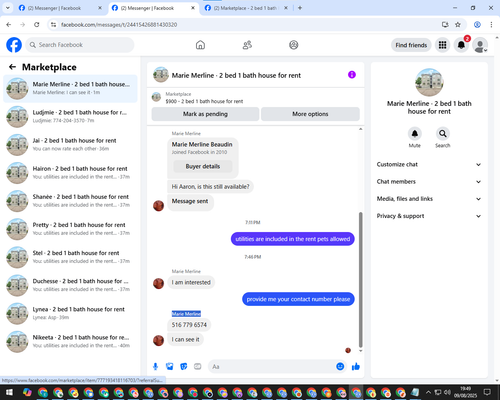Open the purple conversation information icon
Viewport: 500px width, 400px height.
[x=352, y=75]
